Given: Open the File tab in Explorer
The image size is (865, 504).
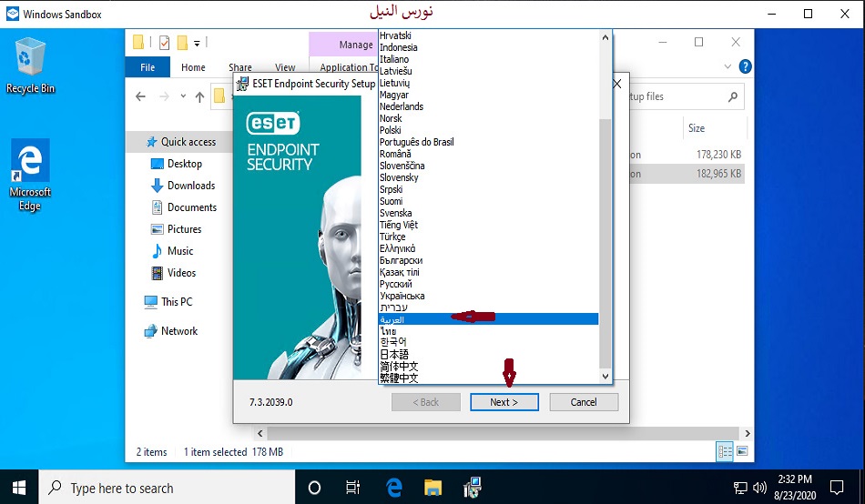Looking at the screenshot, I should (148, 67).
